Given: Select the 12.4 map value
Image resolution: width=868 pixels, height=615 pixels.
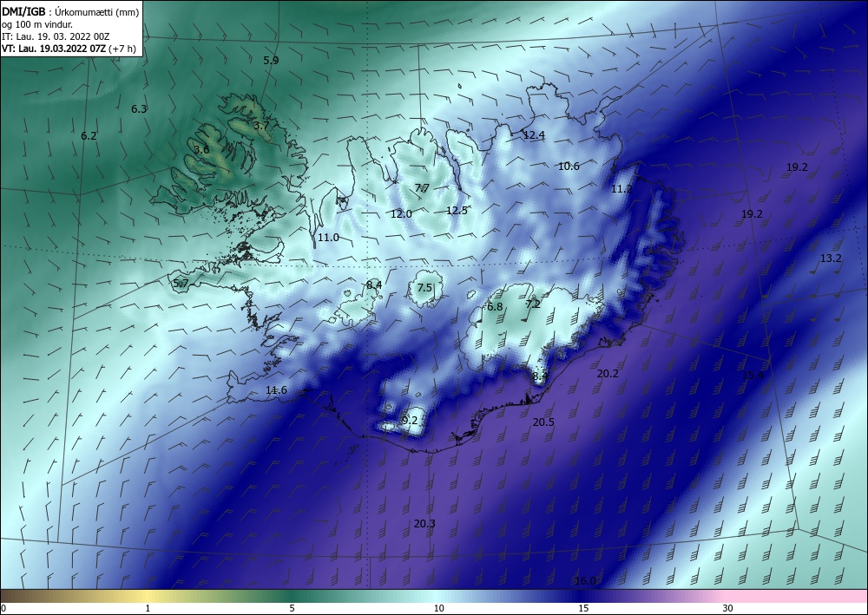Looking at the screenshot, I should (534, 135).
